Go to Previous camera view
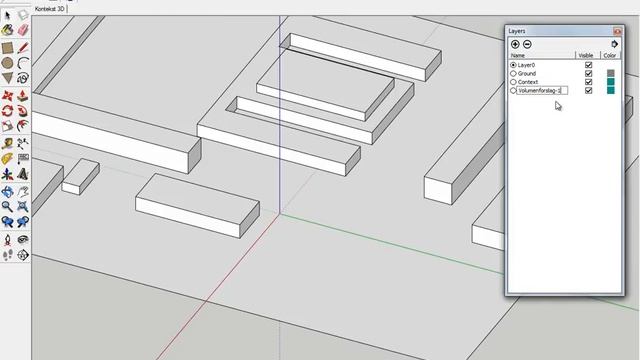This screenshot has height=360, width=640. coord(7,222)
